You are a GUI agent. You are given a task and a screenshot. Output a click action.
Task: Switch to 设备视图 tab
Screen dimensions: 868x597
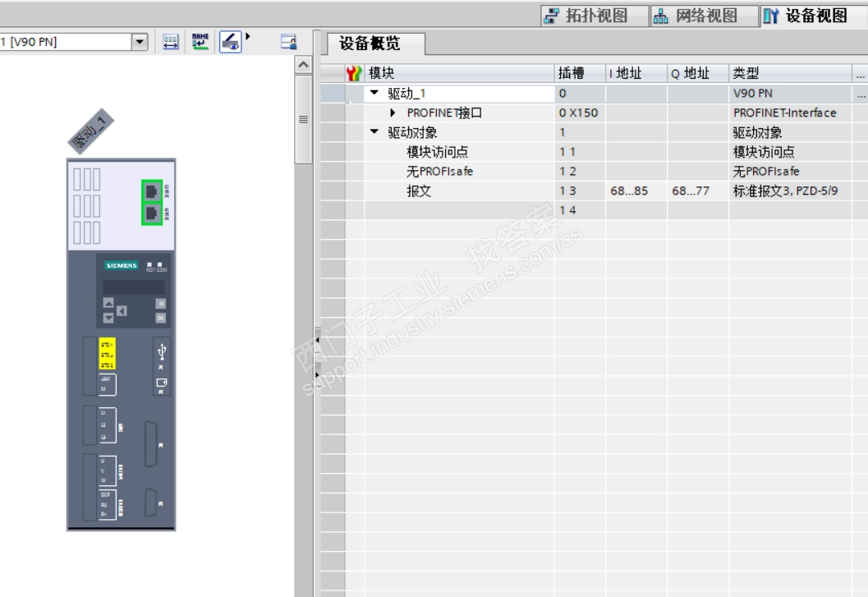pos(815,16)
